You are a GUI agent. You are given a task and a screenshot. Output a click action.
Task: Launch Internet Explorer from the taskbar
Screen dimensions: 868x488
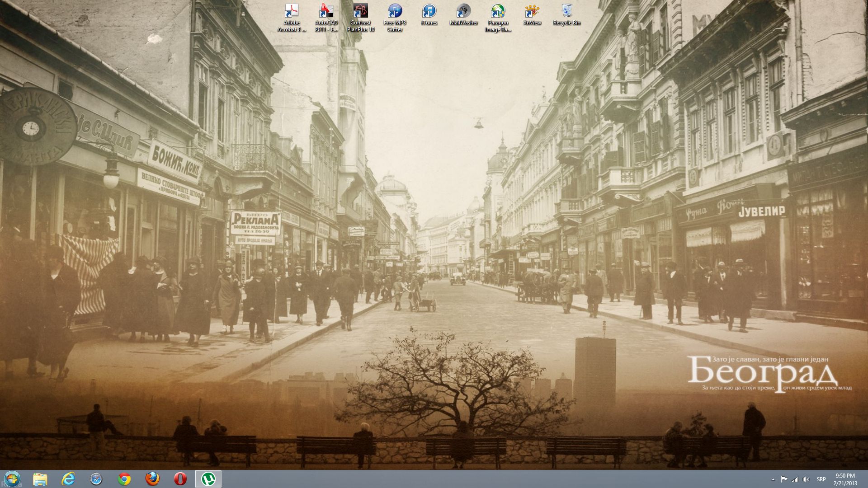[x=68, y=479]
